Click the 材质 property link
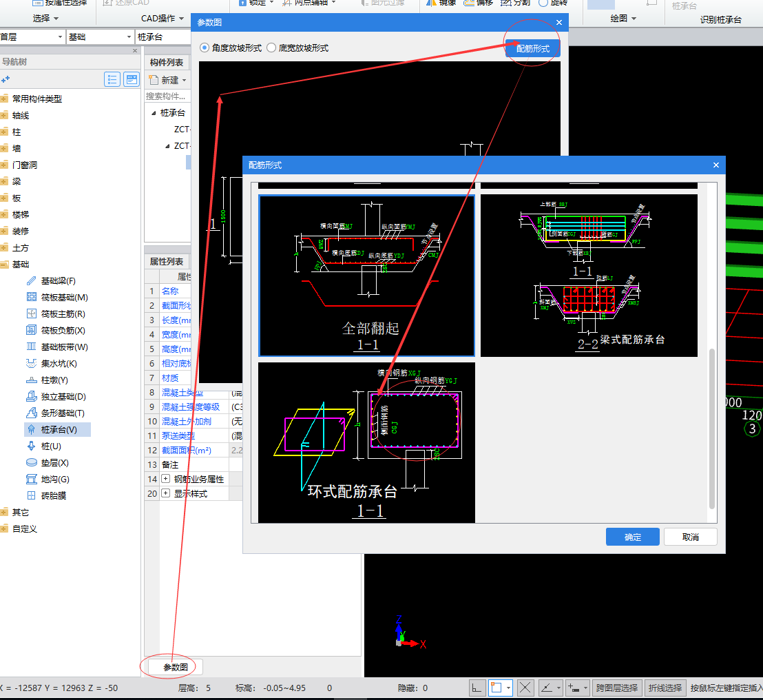 [x=170, y=378]
